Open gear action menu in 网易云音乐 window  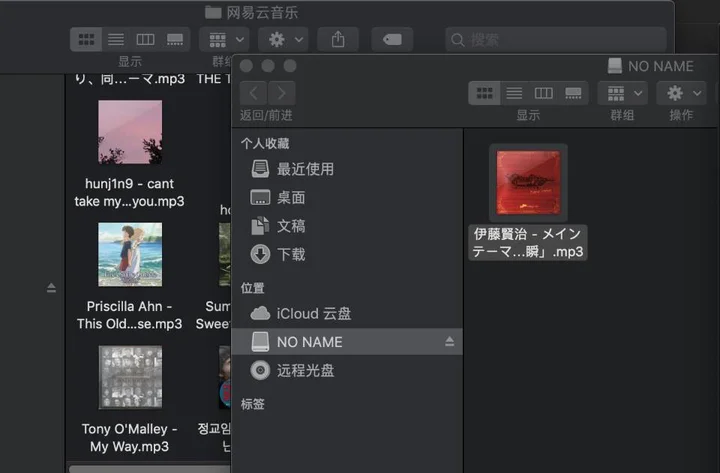tap(283, 39)
